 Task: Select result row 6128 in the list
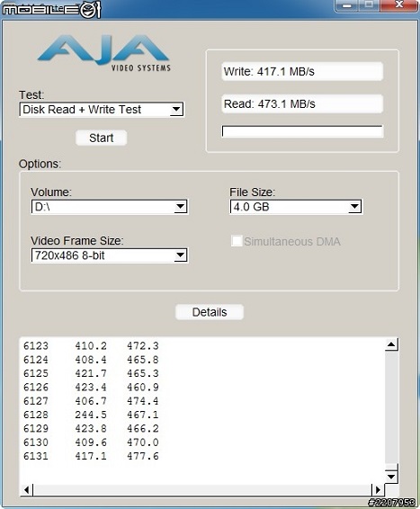pyautogui.click(x=91, y=415)
